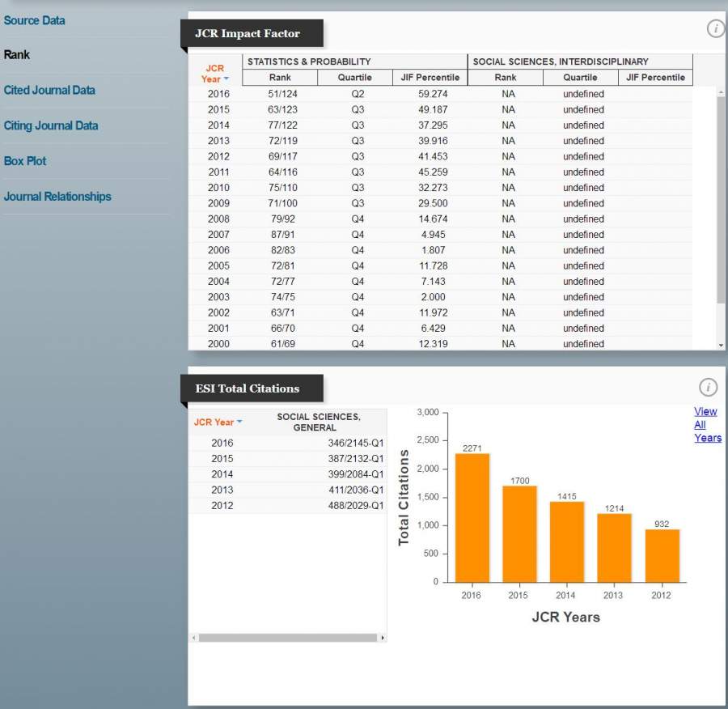
Task: Open Journal Relationships
Action: 57,197
